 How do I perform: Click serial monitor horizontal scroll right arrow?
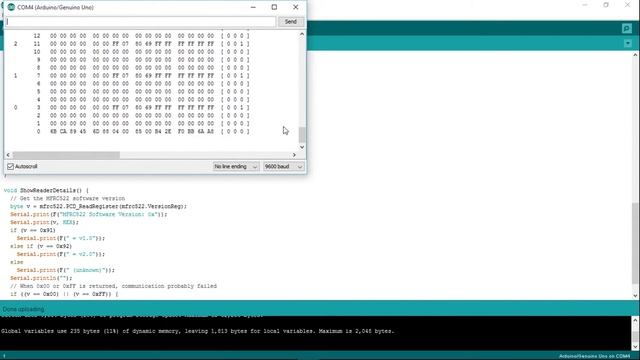[x=294, y=155]
